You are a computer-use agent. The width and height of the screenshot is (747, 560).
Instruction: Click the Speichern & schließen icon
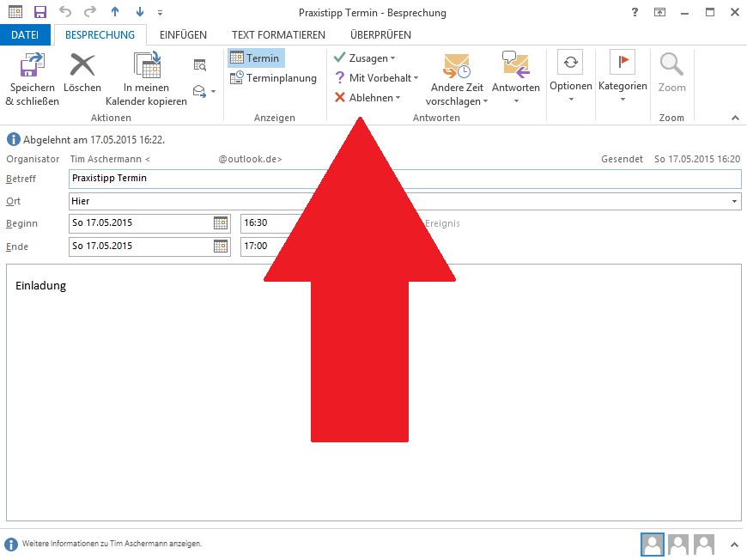[32, 66]
